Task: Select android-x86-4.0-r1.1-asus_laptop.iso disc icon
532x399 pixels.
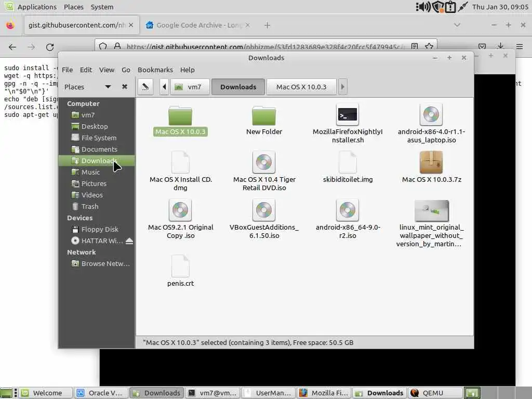Action: coord(431,115)
